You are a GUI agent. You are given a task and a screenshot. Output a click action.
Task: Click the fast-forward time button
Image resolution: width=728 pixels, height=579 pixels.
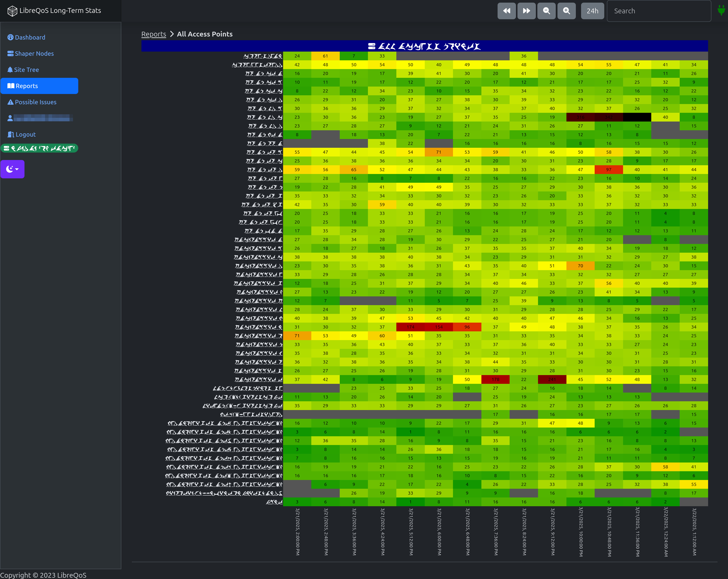[526, 11]
